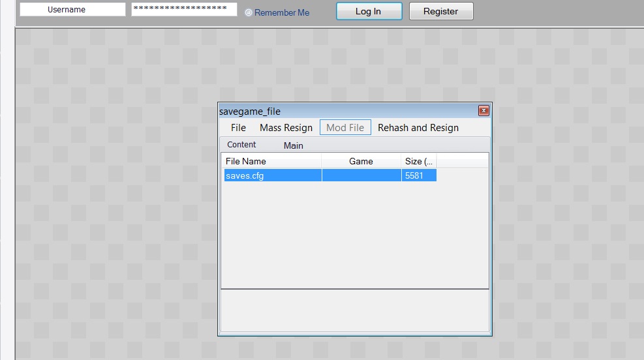Screen dimensions: 644x360
Task: Click the Game column header
Action: point(361,161)
